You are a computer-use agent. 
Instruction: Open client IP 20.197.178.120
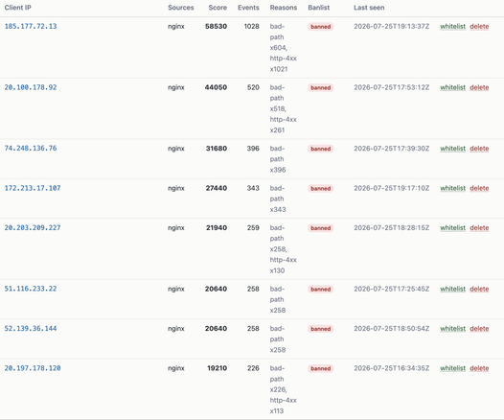pyautogui.click(x=33, y=368)
